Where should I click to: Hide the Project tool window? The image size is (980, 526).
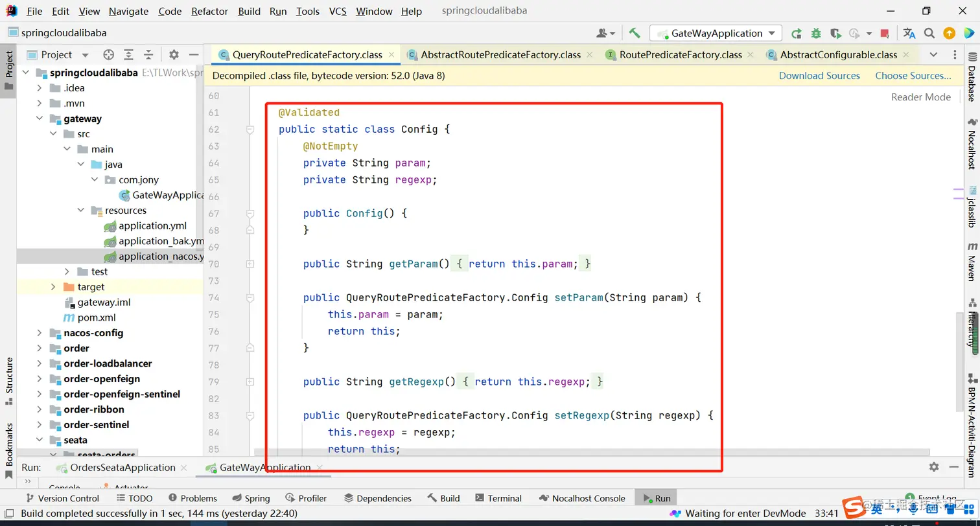(x=193, y=54)
